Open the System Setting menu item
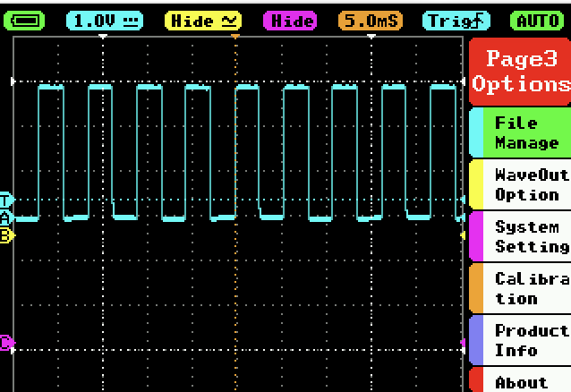This screenshot has height=392, width=571. click(520, 237)
